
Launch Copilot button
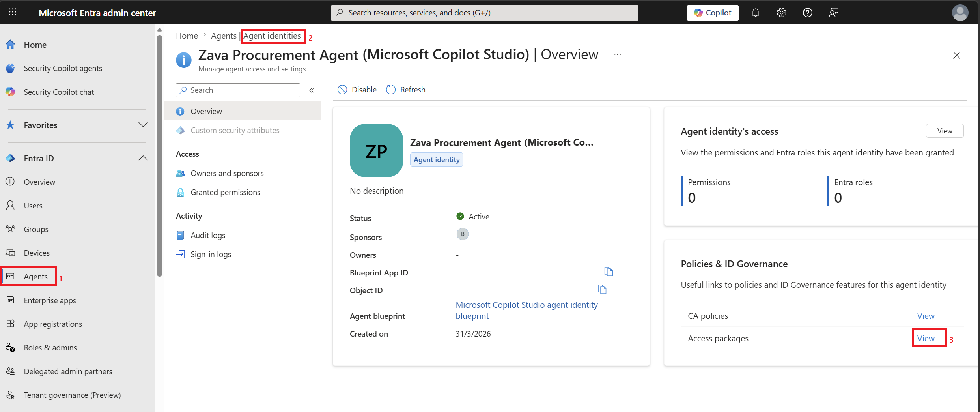coord(713,13)
